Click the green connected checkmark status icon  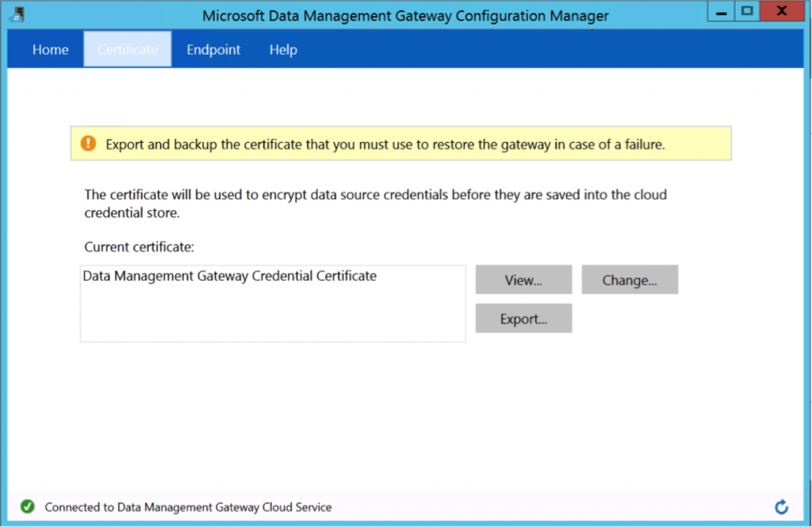27,506
